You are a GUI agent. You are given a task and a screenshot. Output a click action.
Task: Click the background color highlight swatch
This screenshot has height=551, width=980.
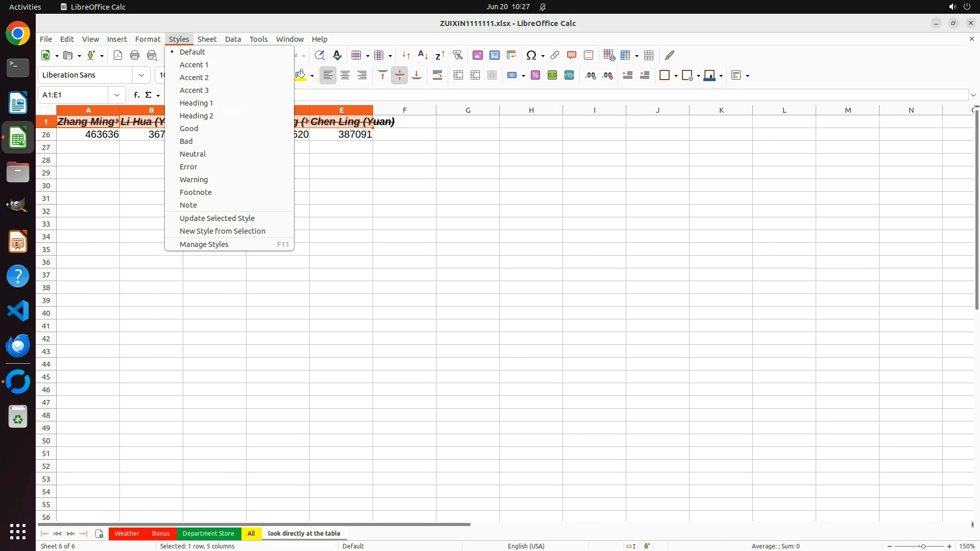pos(301,76)
